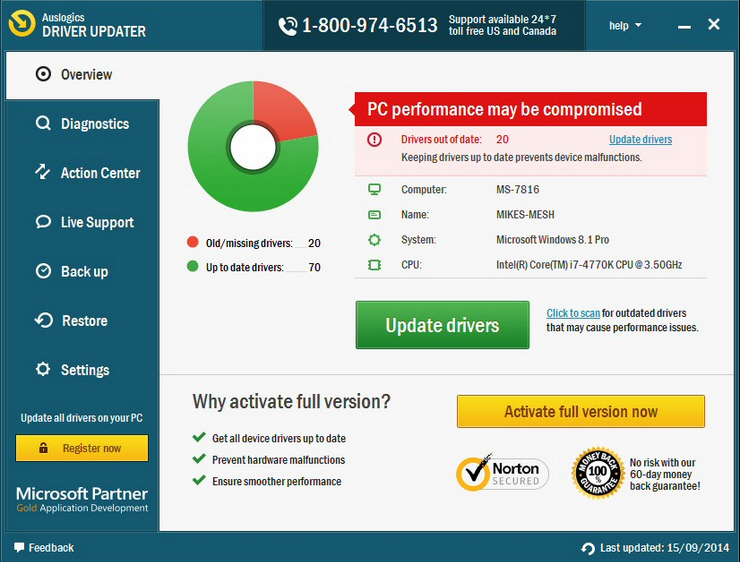Click the System gear icon
This screenshot has height=562, width=740.
(x=374, y=240)
